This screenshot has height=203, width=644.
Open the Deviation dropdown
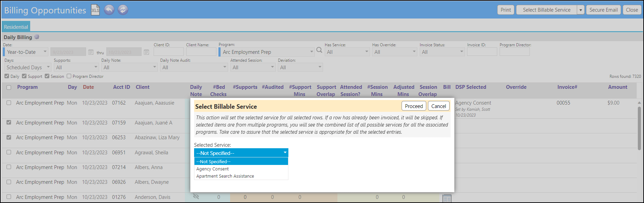click(x=300, y=67)
